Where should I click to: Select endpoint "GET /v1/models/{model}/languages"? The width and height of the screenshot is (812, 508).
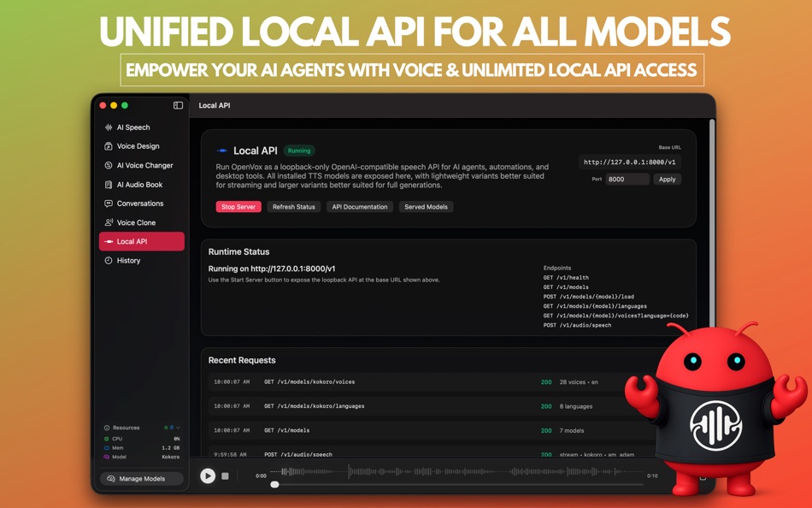click(595, 306)
